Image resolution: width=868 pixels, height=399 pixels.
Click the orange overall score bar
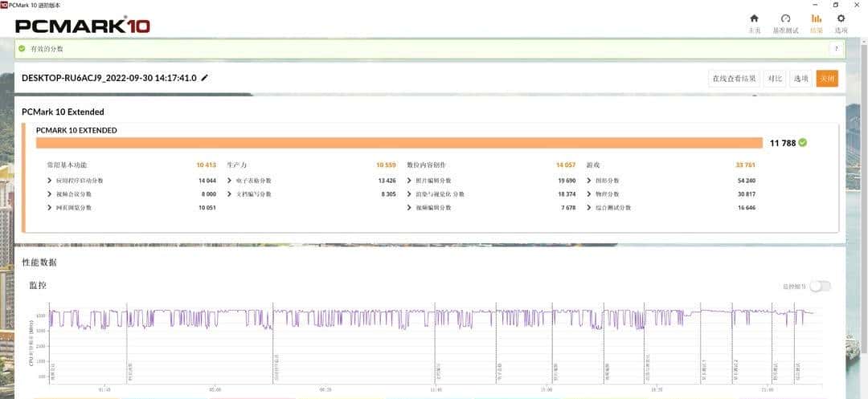(399, 143)
